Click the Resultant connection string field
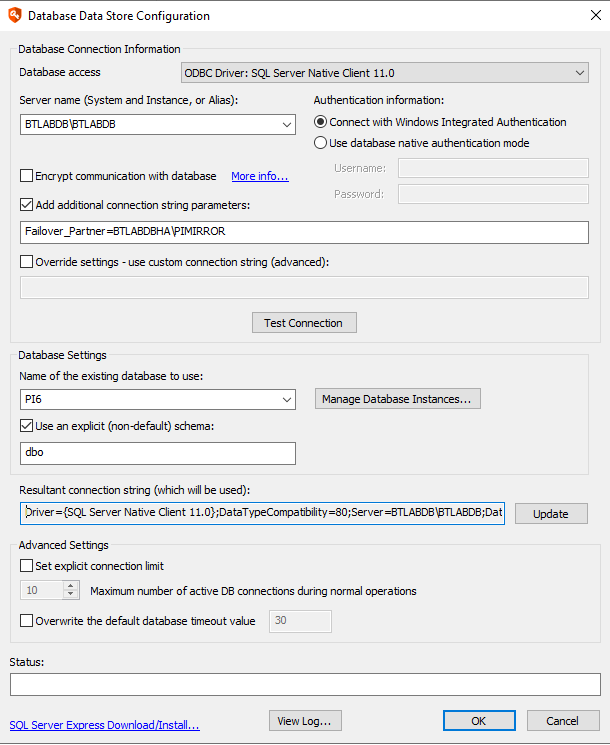Image resolution: width=610 pixels, height=745 pixels. pos(262,513)
